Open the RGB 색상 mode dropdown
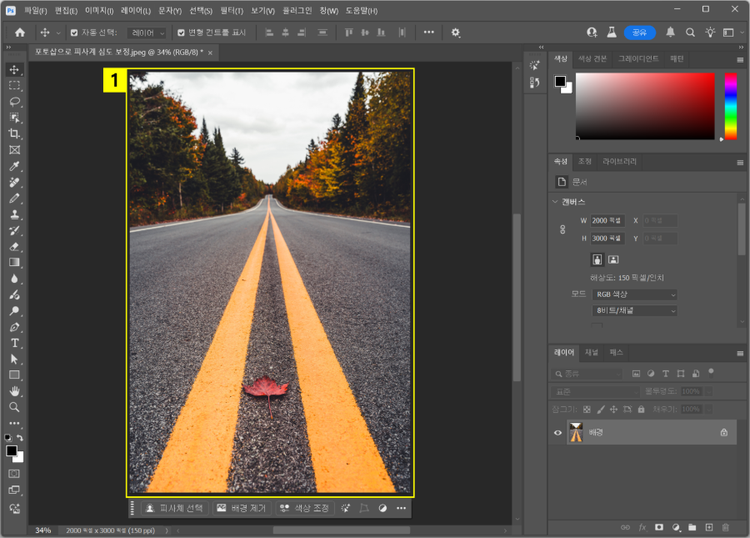The width and height of the screenshot is (750, 538). [635, 295]
